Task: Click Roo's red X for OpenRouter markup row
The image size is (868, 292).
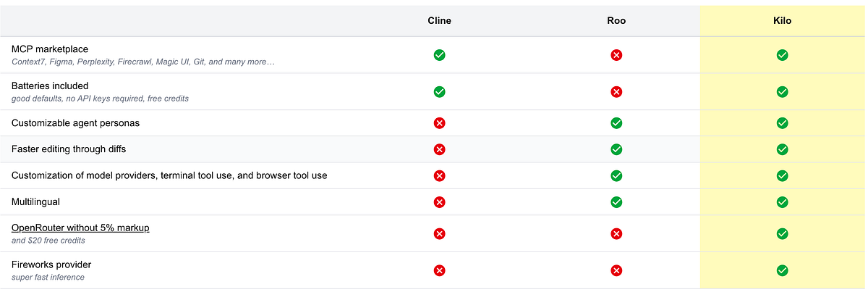Action: (616, 233)
